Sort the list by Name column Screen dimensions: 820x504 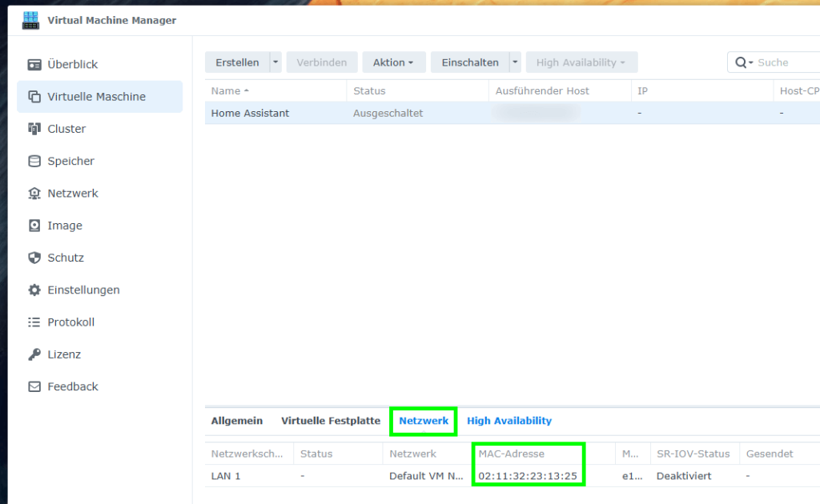(x=222, y=90)
